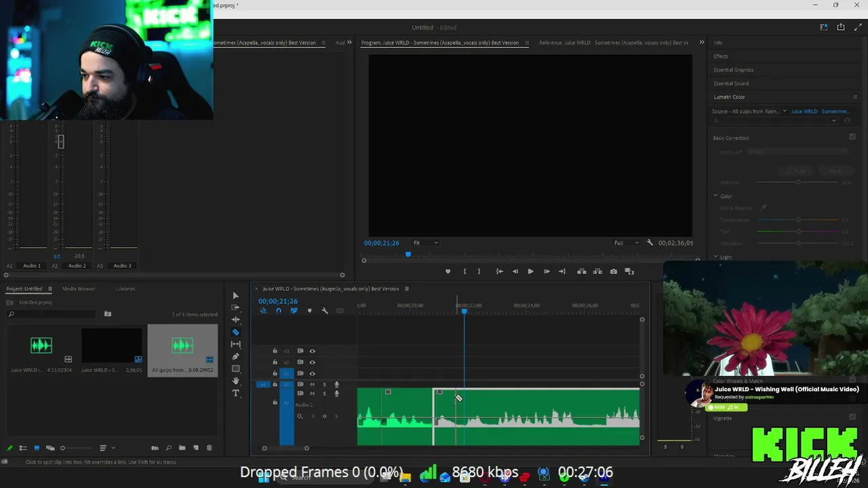868x488 pixels.
Task: Go to Out point in Program Monitor
Action: [562, 272]
